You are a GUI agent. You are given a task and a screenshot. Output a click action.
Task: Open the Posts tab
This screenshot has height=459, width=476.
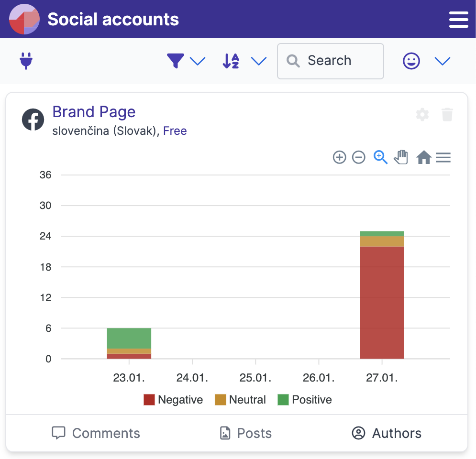(245, 433)
